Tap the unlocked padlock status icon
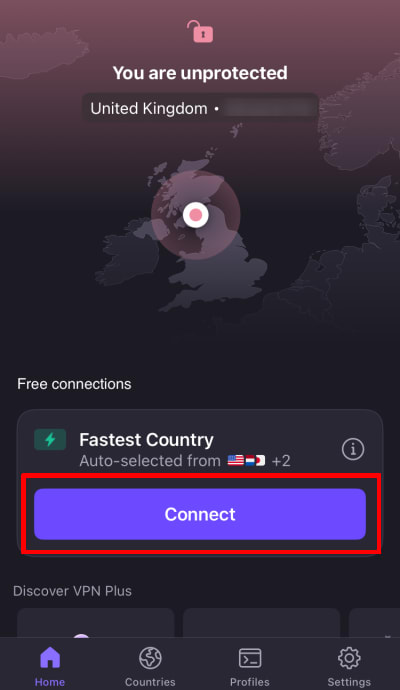400x690 pixels. point(200,31)
